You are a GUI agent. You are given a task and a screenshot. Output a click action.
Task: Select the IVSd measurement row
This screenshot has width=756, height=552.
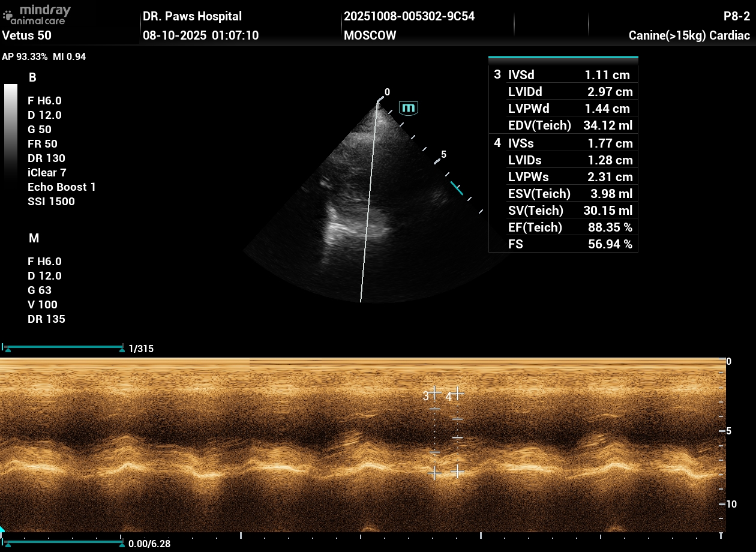pos(563,75)
